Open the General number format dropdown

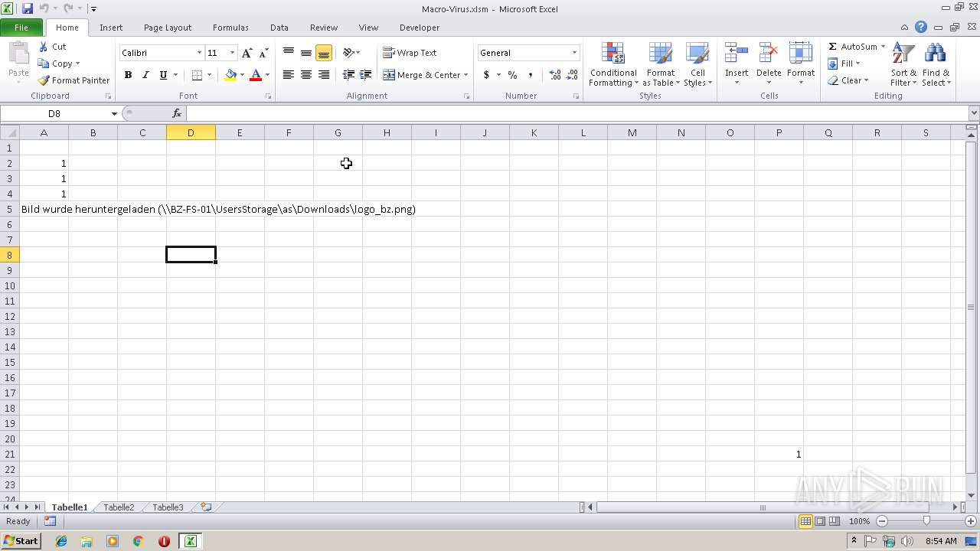(574, 53)
